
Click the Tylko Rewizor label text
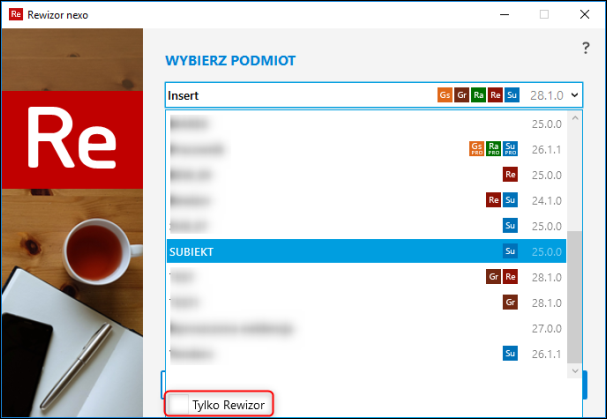228,405
